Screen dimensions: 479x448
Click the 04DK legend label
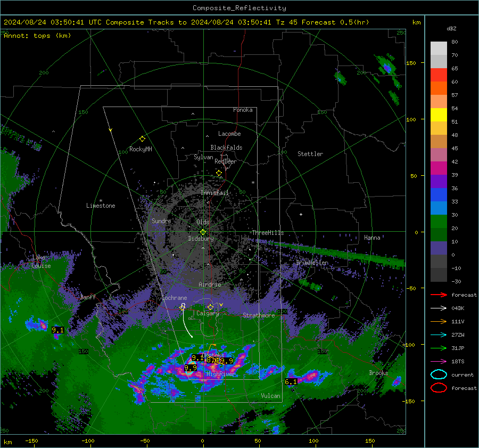coord(458,308)
